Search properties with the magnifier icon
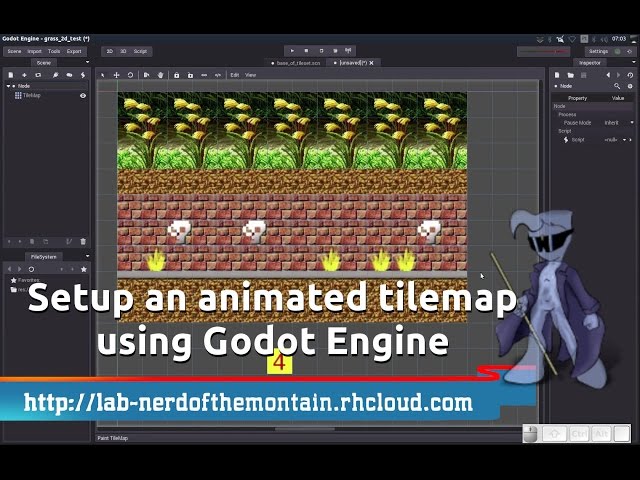Viewport: 640px width, 480px height. (617, 86)
